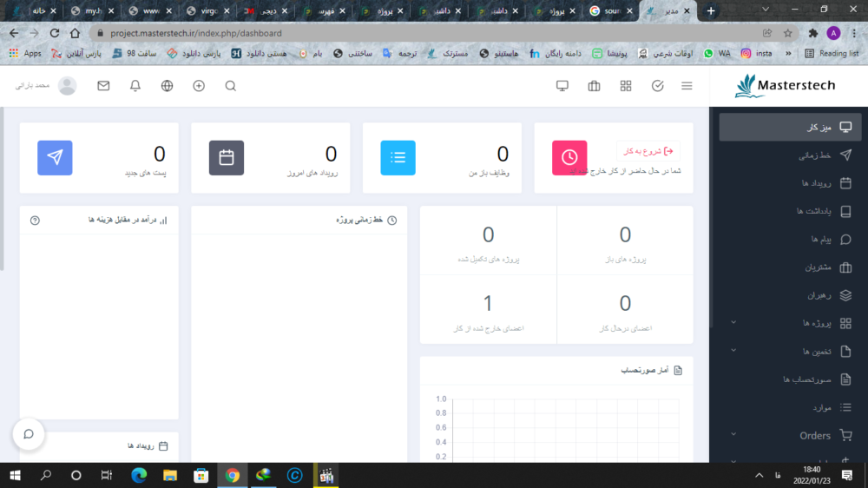This screenshot has width=868, height=488.
Task: Open the language globe icon
Action: pyautogui.click(x=168, y=86)
